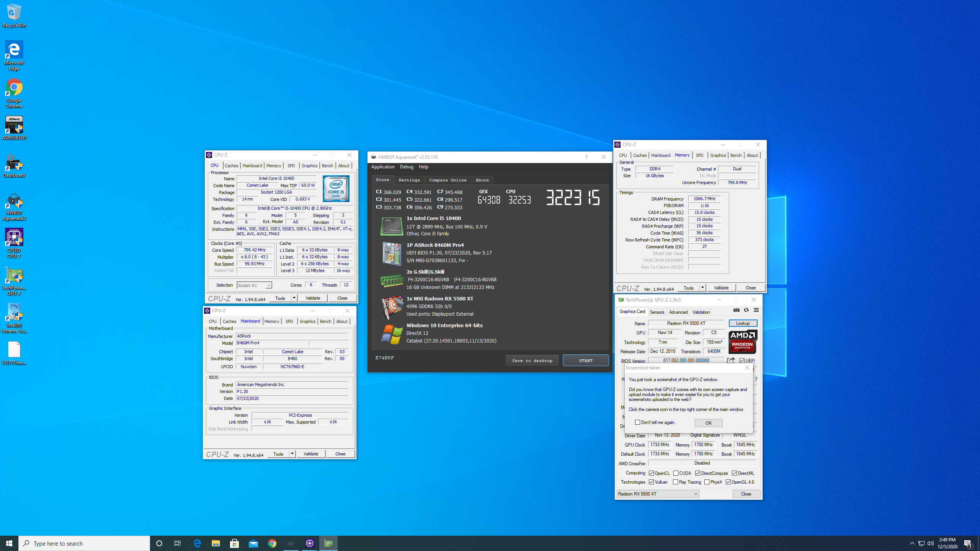
Task: Open the GPU-Z hamburger menu icon
Action: pos(756,310)
